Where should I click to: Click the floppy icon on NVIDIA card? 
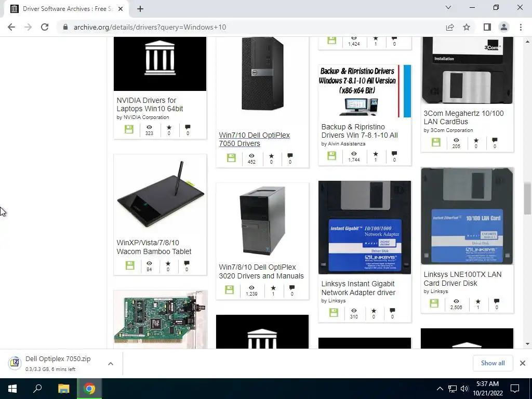click(129, 129)
